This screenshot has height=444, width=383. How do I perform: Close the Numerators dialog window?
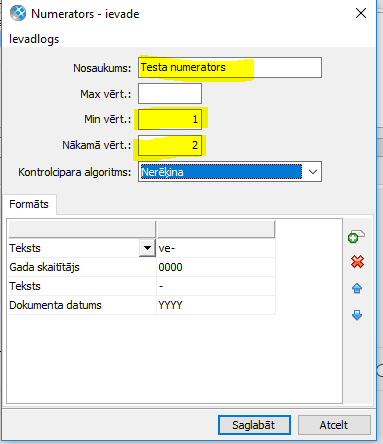(361, 14)
